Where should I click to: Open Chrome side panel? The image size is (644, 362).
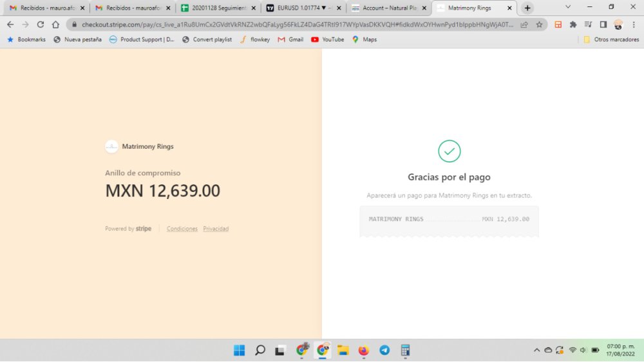point(603,24)
